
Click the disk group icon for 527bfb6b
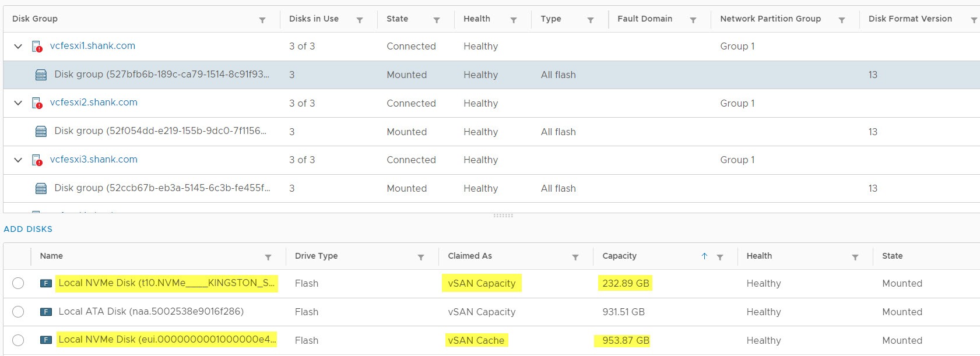click(x=41, y=75)
